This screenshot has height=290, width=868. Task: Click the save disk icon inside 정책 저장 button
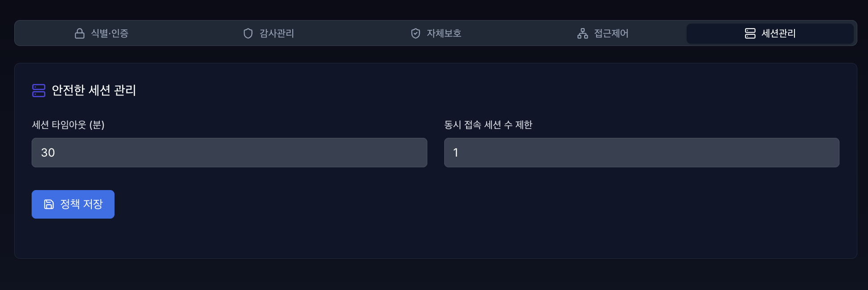49,204
